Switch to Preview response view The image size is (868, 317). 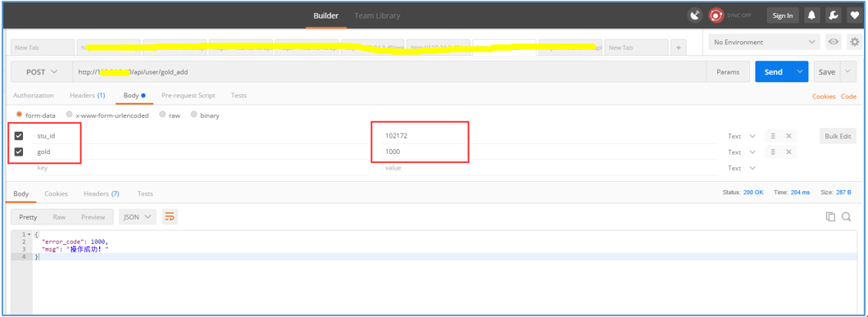[x=93, y=217]
